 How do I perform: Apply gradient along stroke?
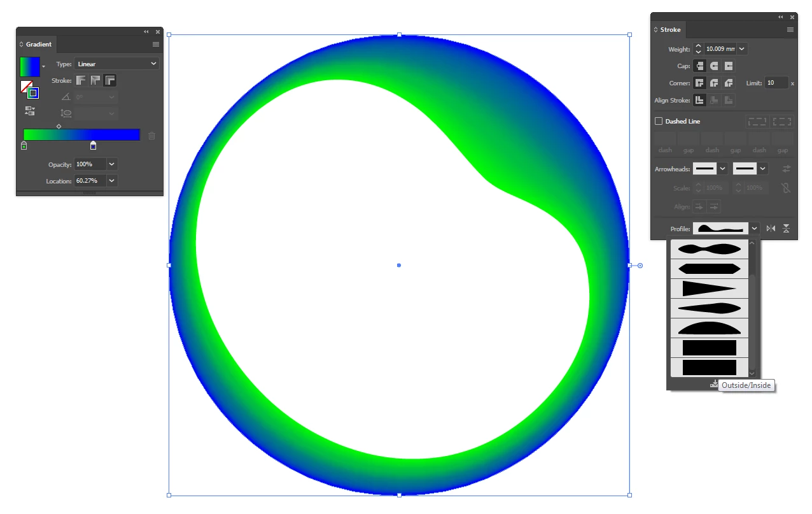pyautogui.click(x=95, y=80)
